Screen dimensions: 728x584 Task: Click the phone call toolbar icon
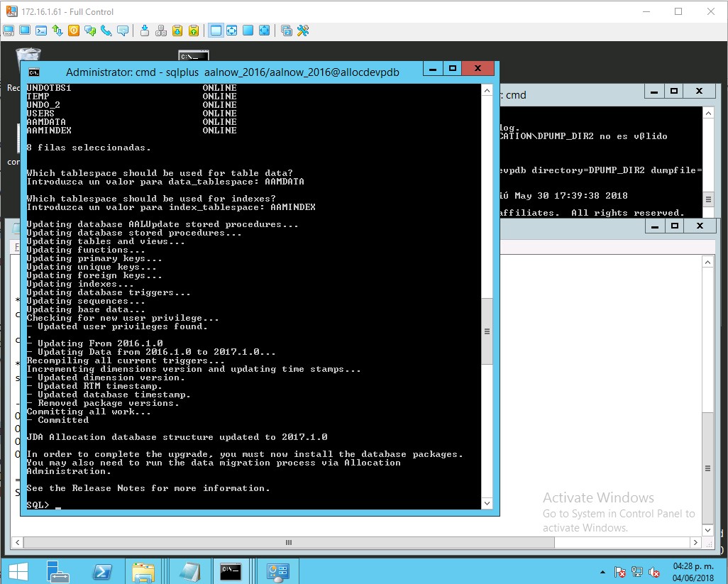106,31
